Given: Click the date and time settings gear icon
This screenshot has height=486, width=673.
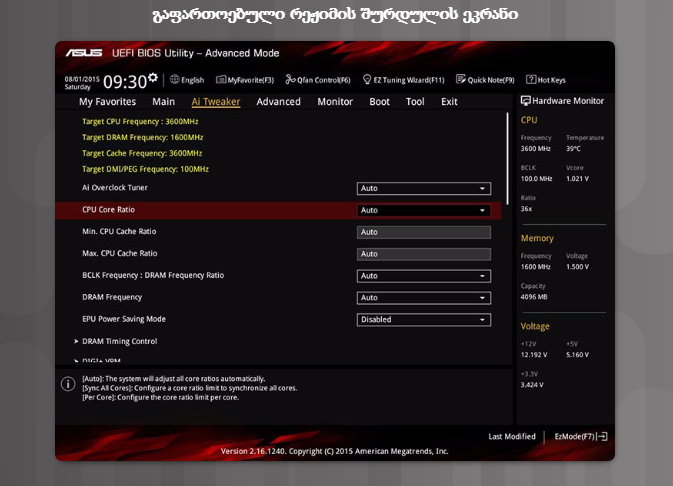Looking at the screenshot, I should [153, 77].
